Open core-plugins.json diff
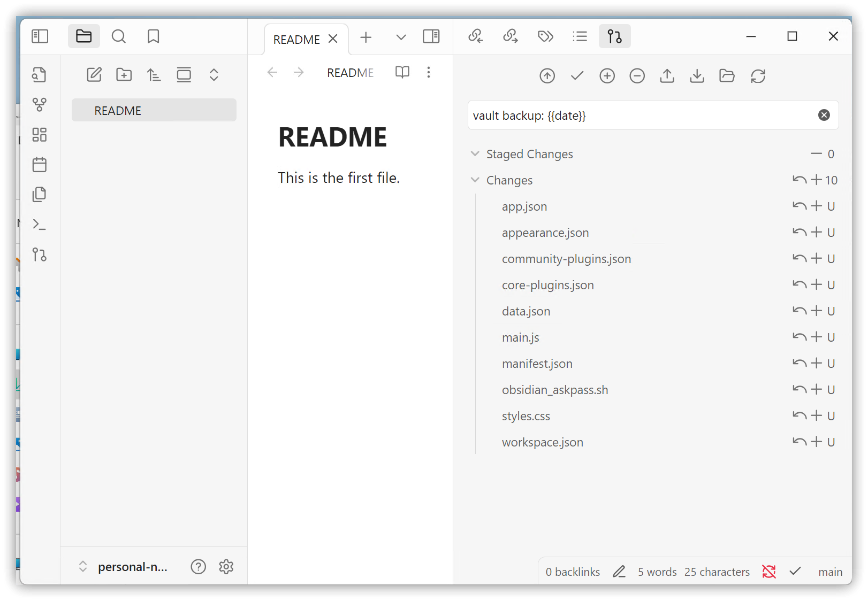Screen dimensions: 868x601 click(x=548, y=285)
